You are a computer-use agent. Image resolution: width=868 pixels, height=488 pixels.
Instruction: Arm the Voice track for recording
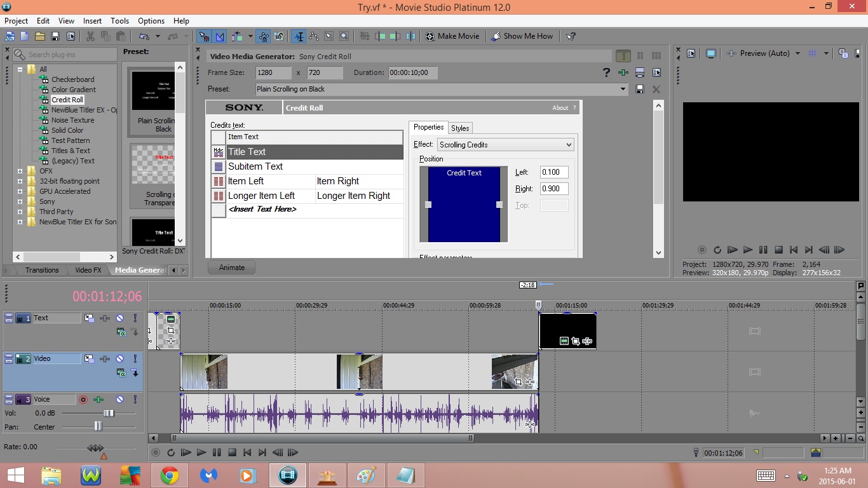[x=83, y=400]
